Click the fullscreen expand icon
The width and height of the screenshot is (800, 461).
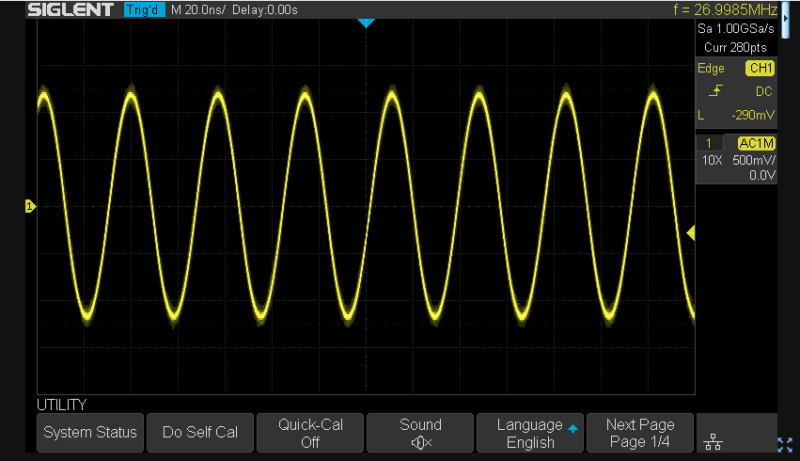(x=786, y=442)
